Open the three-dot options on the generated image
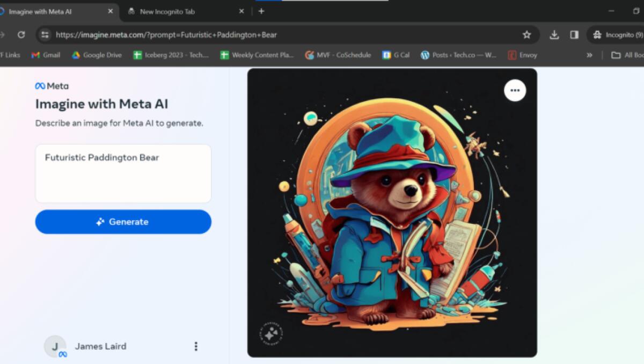Screen dimensions: 644x364 point(515,90)
